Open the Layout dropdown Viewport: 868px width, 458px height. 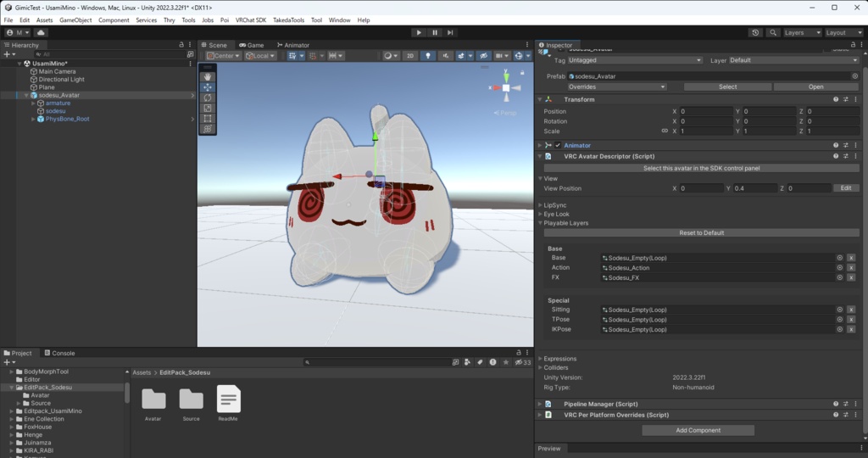pos(843,33)
